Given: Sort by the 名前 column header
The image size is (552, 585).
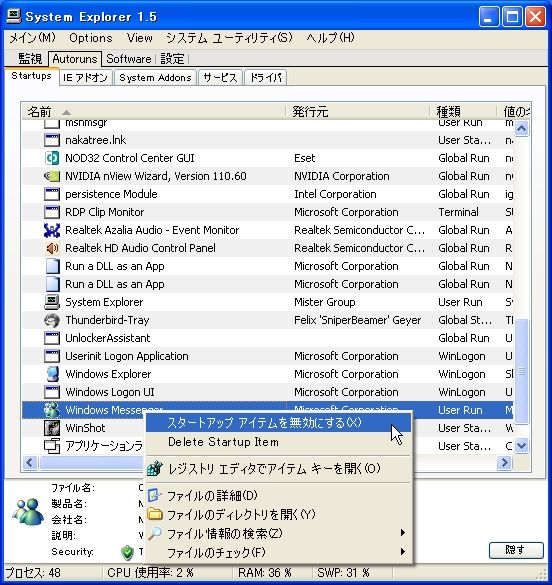Looking at the screenshot, I should coord(153,112).
